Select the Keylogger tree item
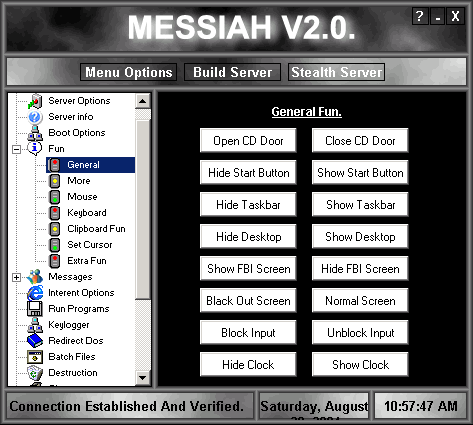The width and height of the screenshot is (473, 425). click(x=69, y=325)
